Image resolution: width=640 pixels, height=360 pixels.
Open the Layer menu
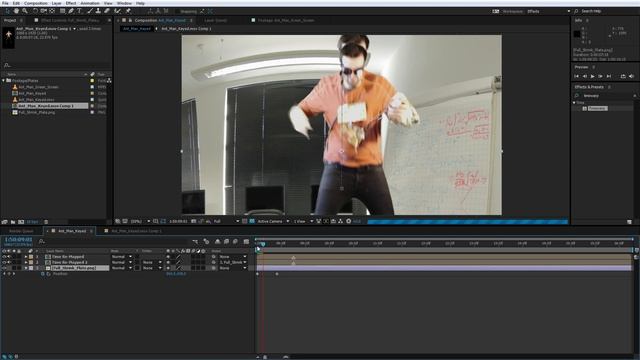[x=56, y=3]
